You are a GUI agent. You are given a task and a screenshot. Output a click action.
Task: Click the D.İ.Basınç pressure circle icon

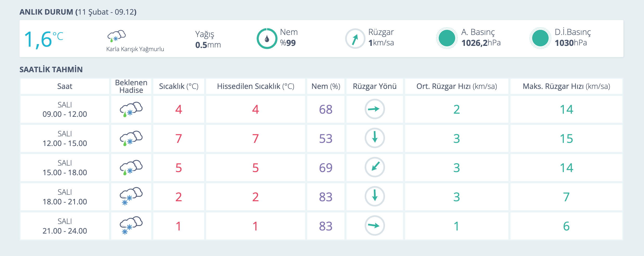click(x=541, y=38)
